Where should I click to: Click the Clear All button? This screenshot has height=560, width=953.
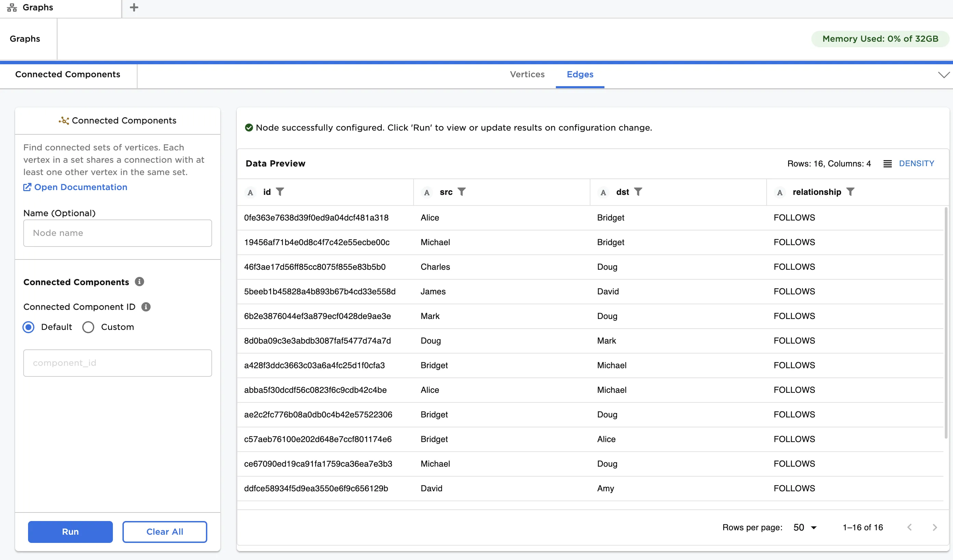pos(165,532)
